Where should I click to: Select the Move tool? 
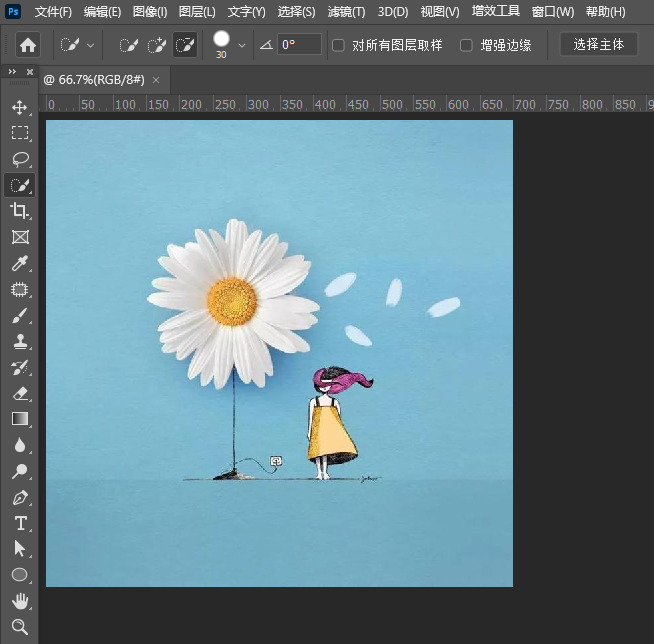(x=19, y=107)
